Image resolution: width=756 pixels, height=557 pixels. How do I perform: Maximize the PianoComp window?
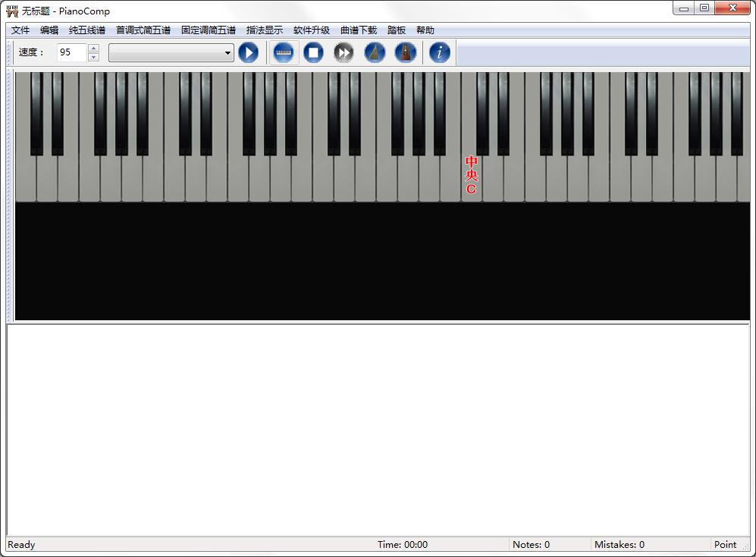pyautogui.click(x=704, y=8)
